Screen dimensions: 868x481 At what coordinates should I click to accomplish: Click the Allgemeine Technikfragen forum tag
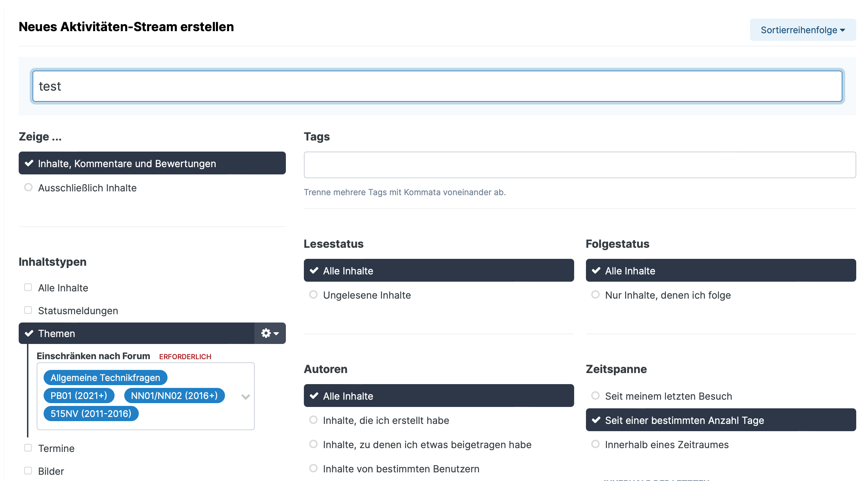[x=105, y=378]
